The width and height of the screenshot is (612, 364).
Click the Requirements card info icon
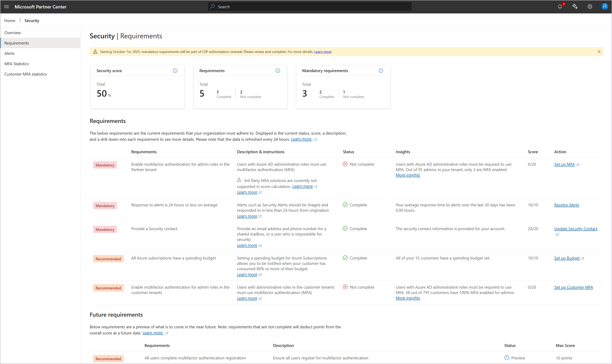click(278, 71)
